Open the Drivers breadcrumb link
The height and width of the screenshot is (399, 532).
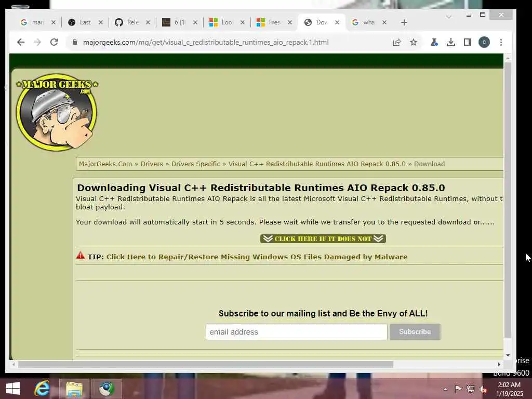pos(152,164)
